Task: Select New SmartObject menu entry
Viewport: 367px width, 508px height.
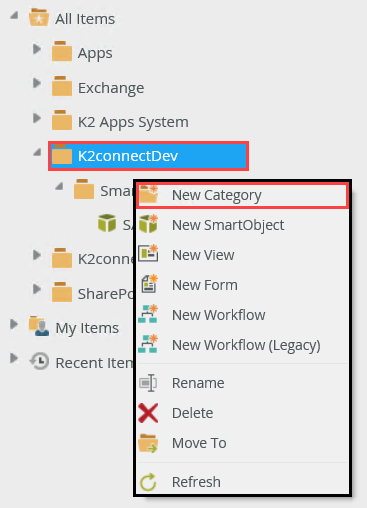Action: click(x=228, y=225)
